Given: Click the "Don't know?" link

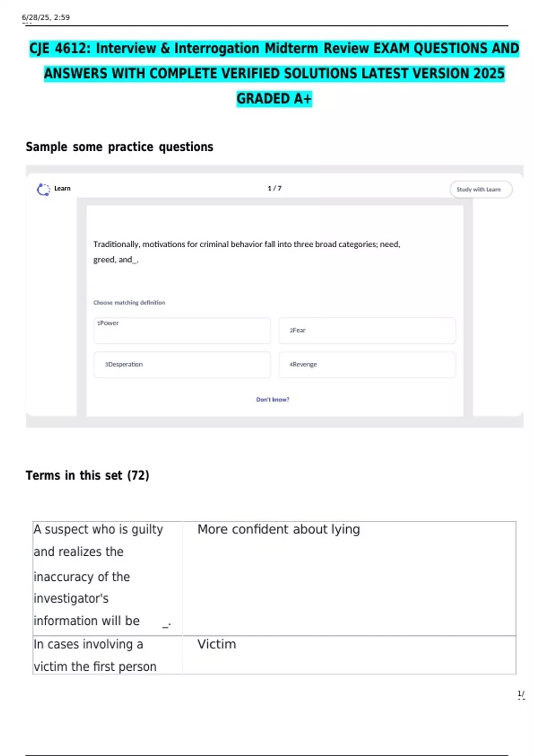Looking at the screenshot, I should (272, 399).
